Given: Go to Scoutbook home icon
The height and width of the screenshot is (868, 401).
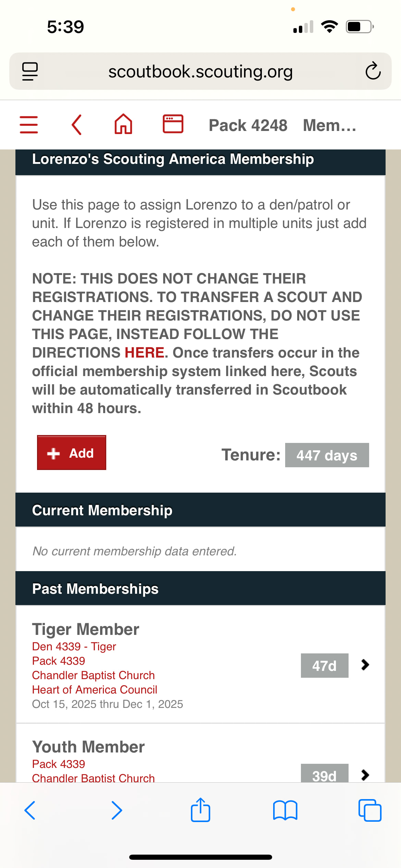Looking at the screenshot, I should (123, 124).
